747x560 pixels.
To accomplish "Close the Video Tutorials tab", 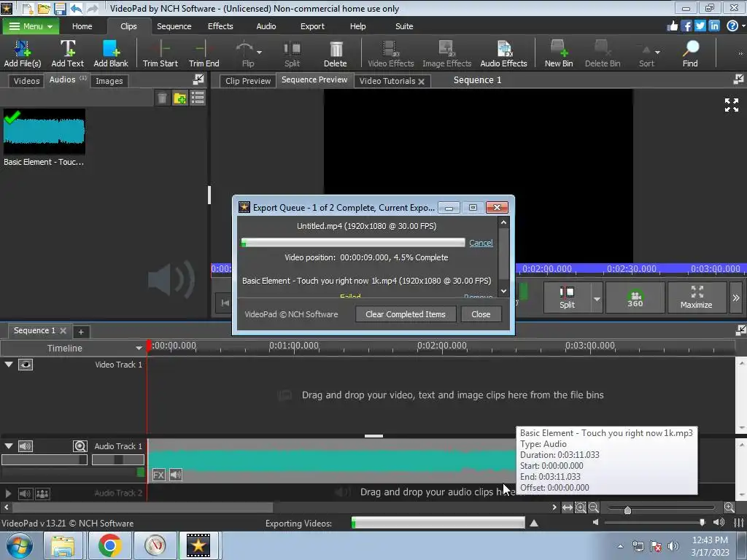I will 421,82.
